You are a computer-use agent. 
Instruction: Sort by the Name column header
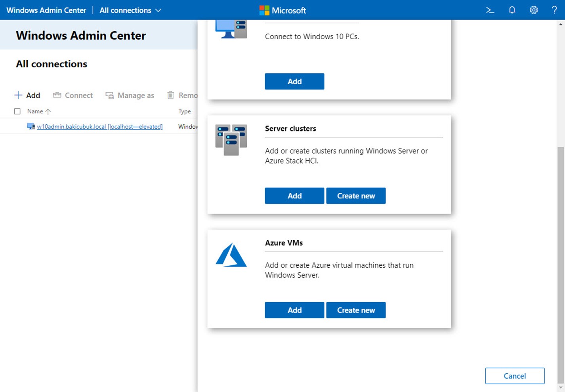39,111
